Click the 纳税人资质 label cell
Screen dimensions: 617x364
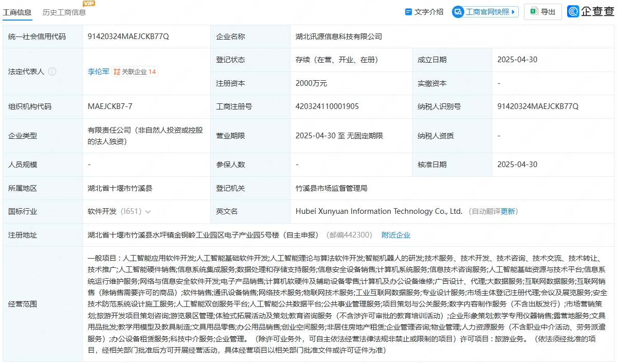coord(452,136)
